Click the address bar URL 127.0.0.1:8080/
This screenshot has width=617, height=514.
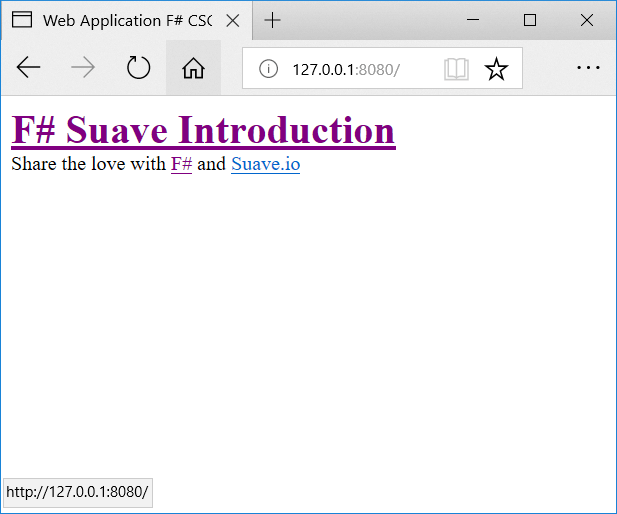click(x=346, y=70)
